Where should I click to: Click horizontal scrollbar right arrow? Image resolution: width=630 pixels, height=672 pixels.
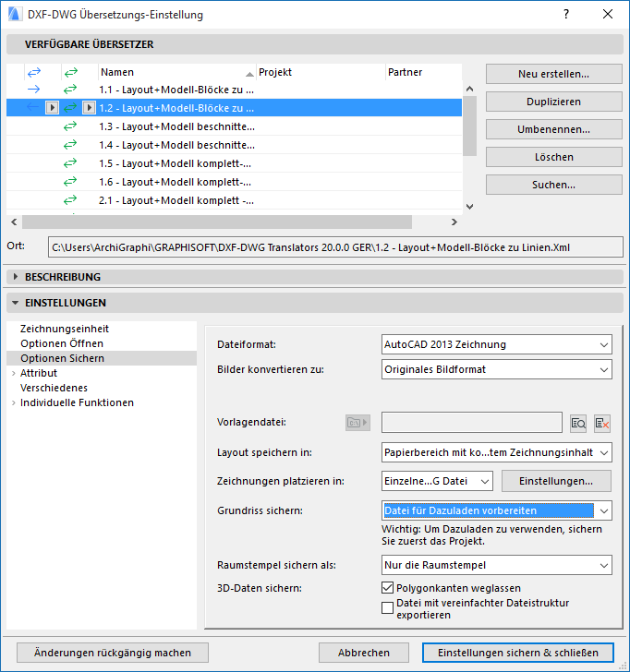pos(454,222)
